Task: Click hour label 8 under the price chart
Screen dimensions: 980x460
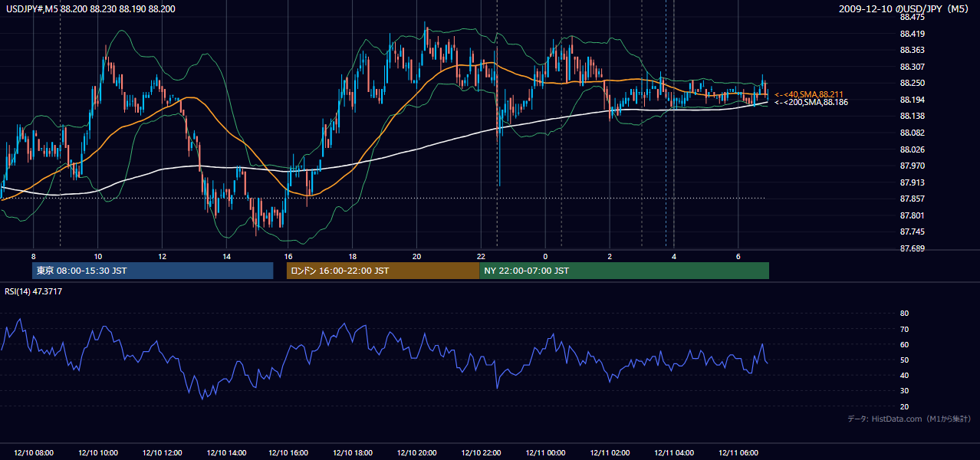Action: click(x=34, y=256)
